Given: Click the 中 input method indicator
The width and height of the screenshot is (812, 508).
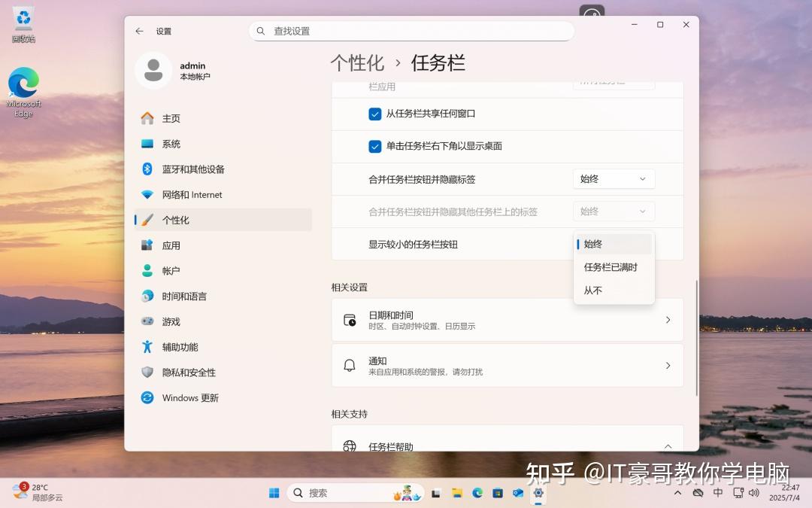Looking at the screenshot, I should (x=718, y=493).
